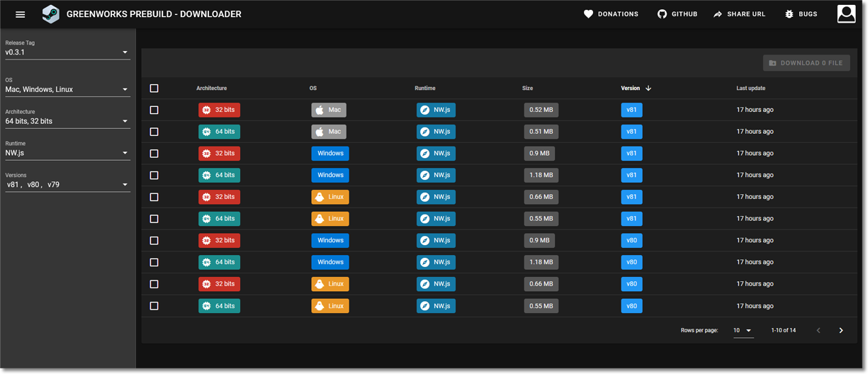Click the Apple icon in the first Mac row

click(x=320, y=110)
